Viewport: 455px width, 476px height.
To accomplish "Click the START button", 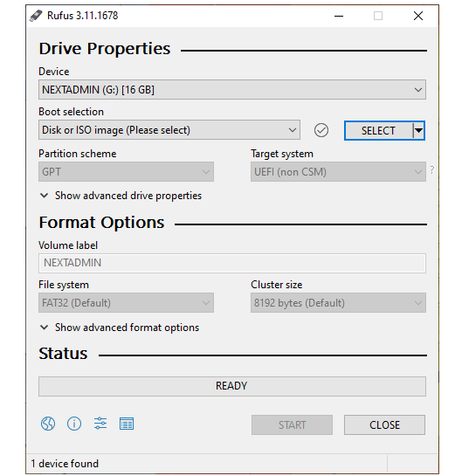I will point(292,425).
